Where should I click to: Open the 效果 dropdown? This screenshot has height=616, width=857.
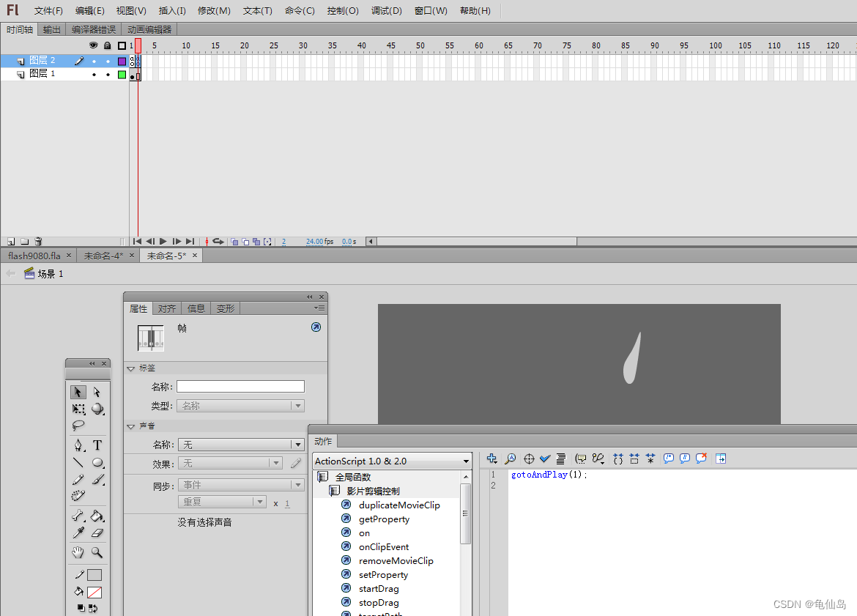(229, 464)
